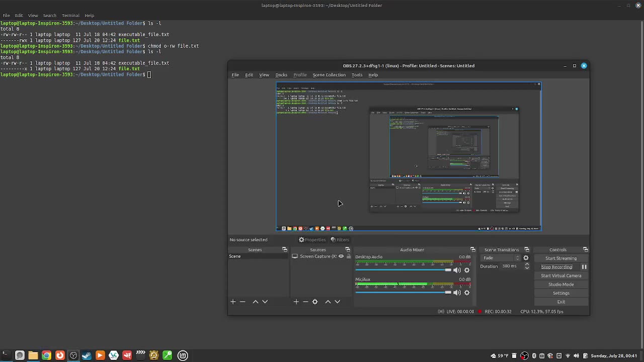
Task: Open the terminal window's File menu
Action: (6, 15)
